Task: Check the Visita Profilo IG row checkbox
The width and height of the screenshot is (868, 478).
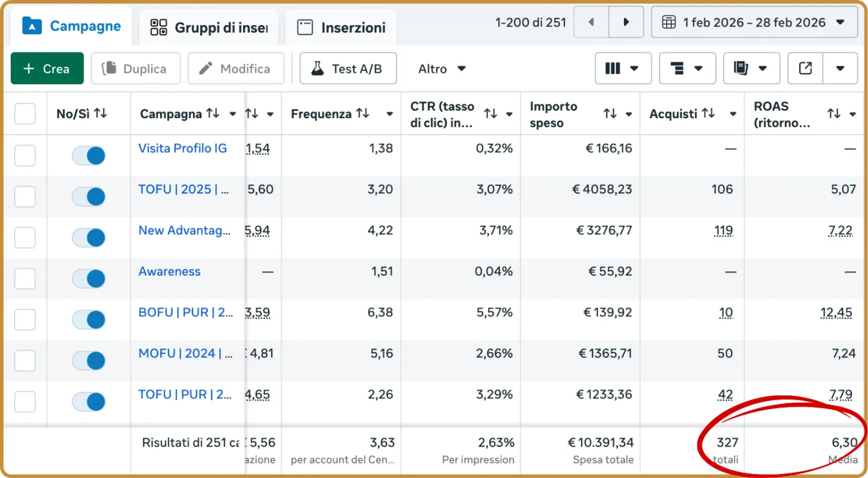Action: (25, 155)
